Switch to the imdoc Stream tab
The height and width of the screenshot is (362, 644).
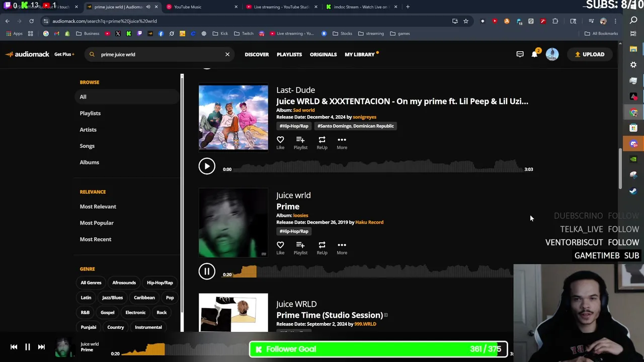[361, 7]
